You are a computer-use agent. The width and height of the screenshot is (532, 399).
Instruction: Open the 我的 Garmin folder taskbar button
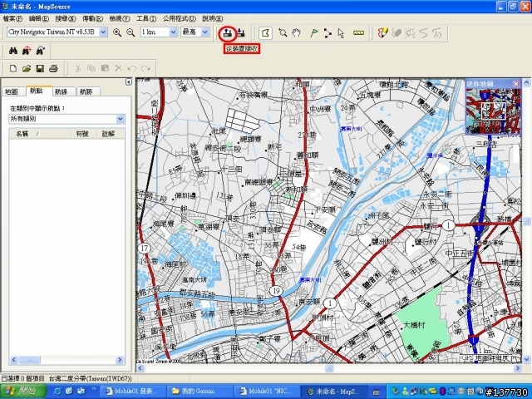pyautogui.click(x=200, y=392)
